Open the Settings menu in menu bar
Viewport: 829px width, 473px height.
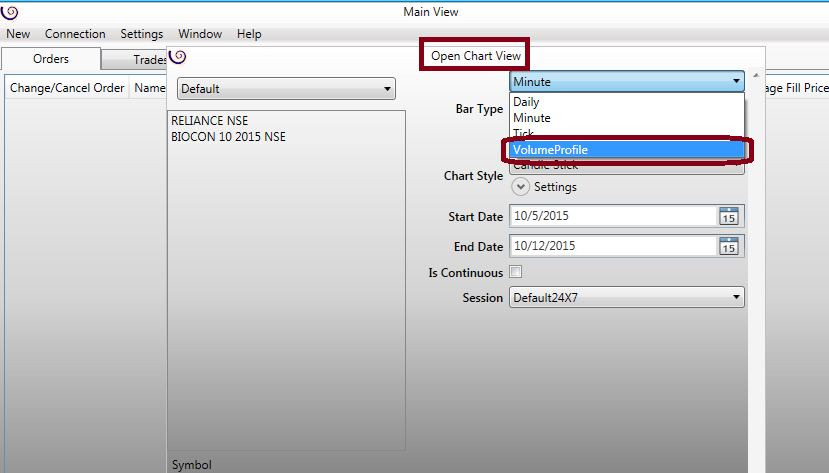[x=141, y=34]
